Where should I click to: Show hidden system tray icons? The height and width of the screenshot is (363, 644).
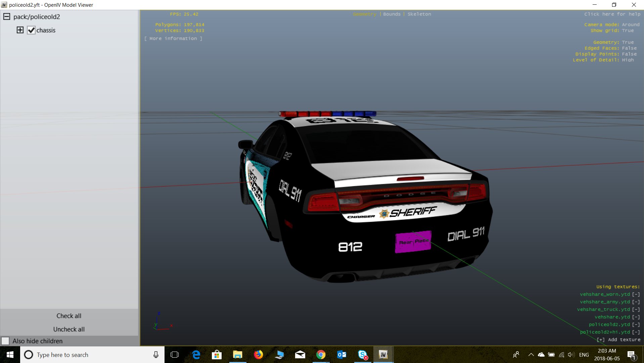(531, 355)
